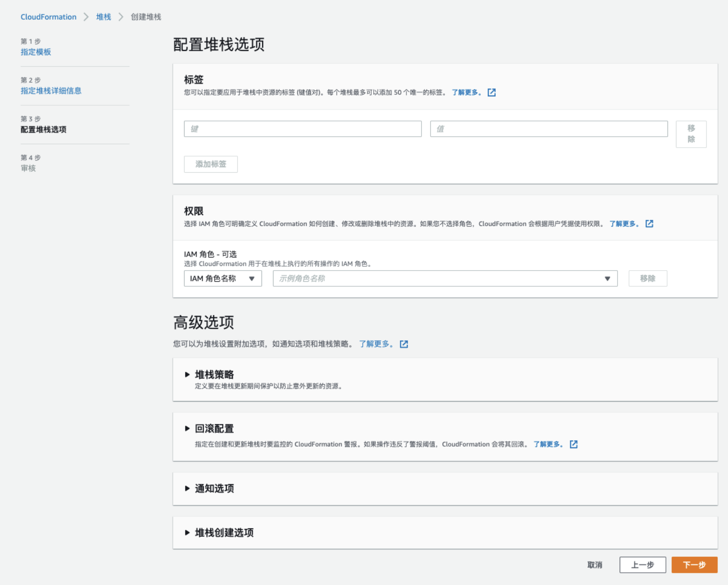The image size is (728, 585).
Task: Open external link icon in 权限 section
Action: click(649, 224)
